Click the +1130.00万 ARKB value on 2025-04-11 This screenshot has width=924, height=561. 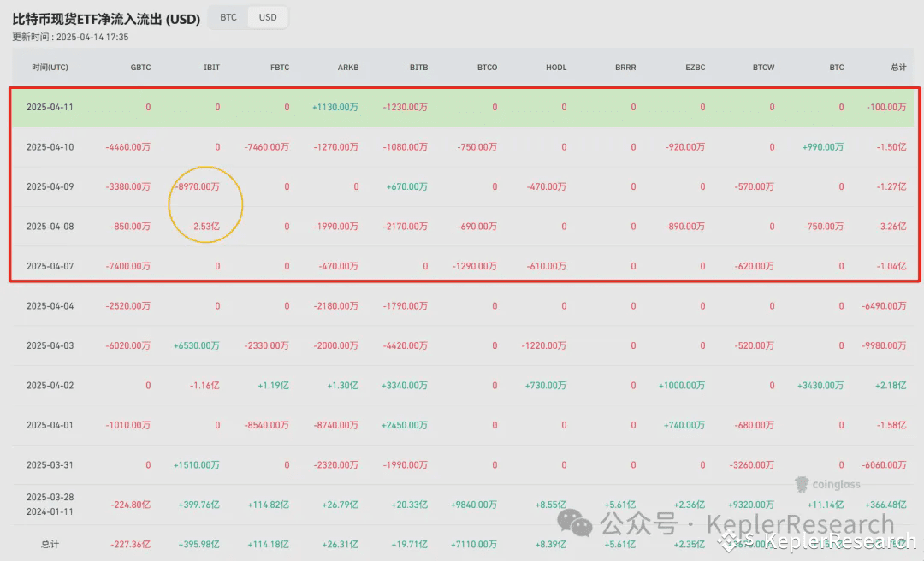point(335,107)
